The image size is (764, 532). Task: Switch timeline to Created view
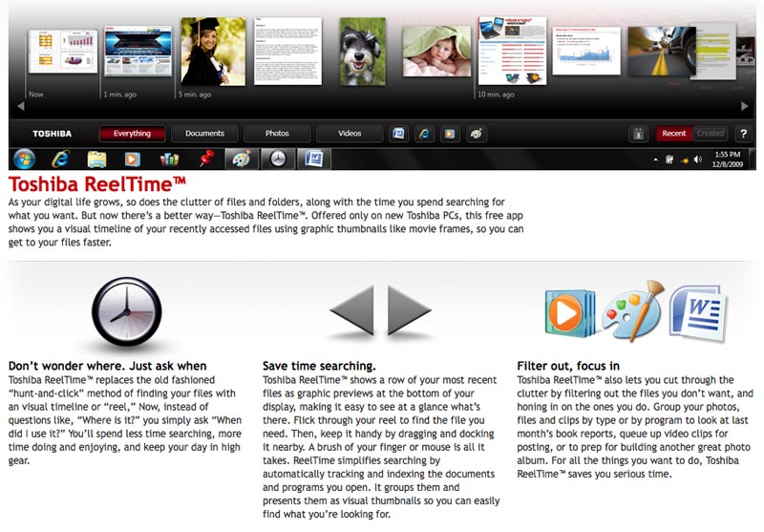tap(711, 134)
